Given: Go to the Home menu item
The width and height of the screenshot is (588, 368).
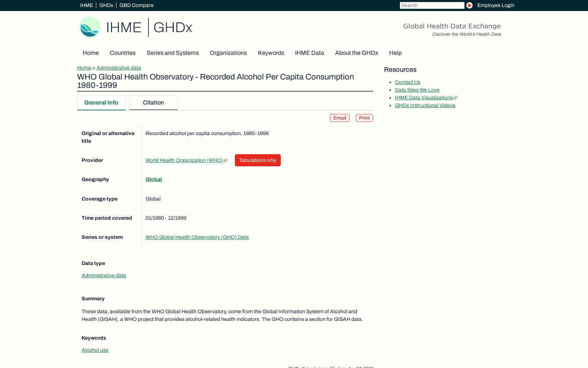Looking at the screenshot, I should tap(91, 53).
